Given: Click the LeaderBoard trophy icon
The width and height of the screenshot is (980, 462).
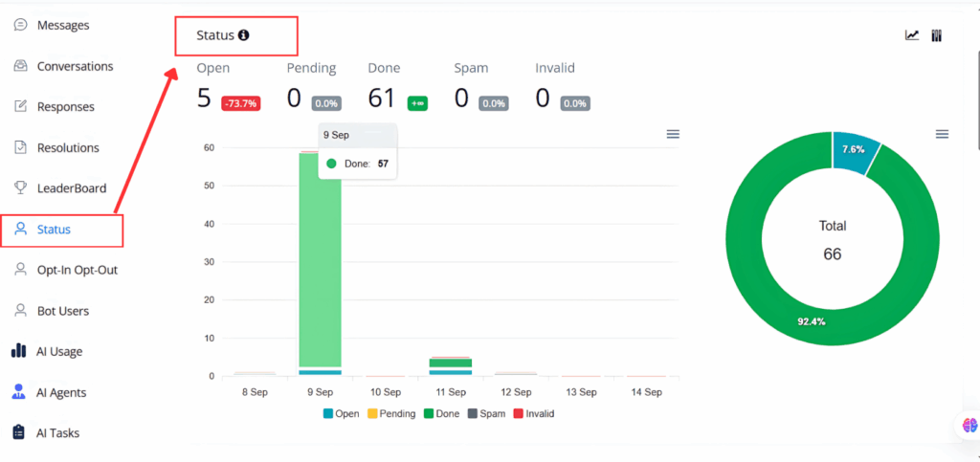Looking at the screenshot, I should pyautogui.click(x=20, y=188).
